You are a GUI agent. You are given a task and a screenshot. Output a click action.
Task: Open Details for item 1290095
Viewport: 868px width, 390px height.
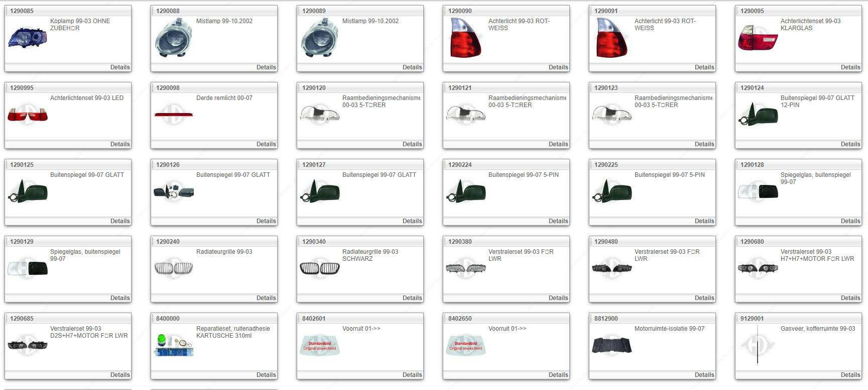click(x=850, y=67)
